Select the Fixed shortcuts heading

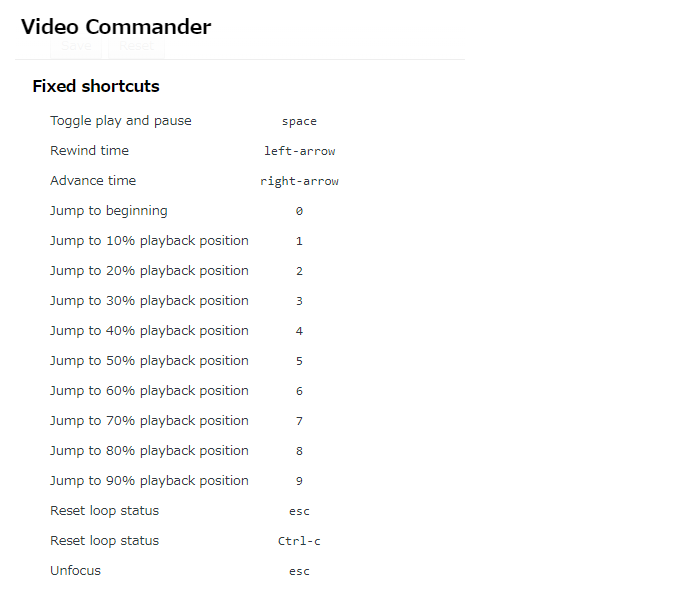point(96,86)
